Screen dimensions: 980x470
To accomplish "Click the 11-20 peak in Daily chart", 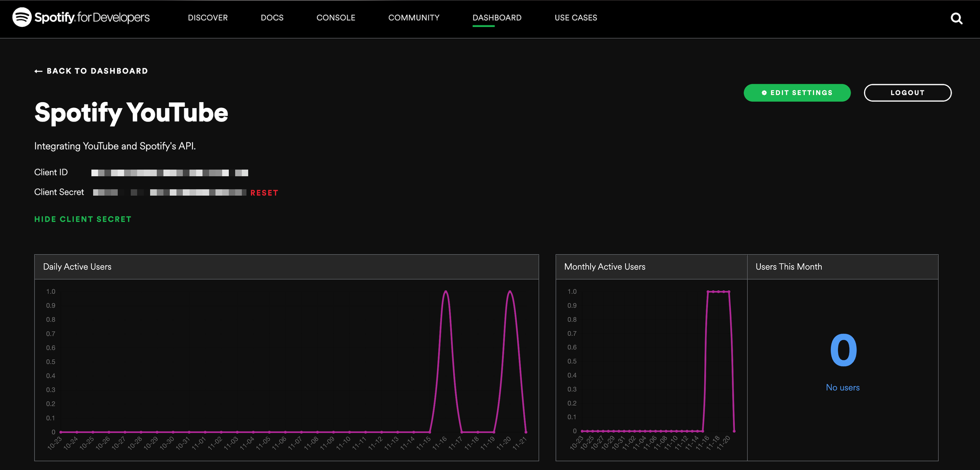I will tap(510, 292).
